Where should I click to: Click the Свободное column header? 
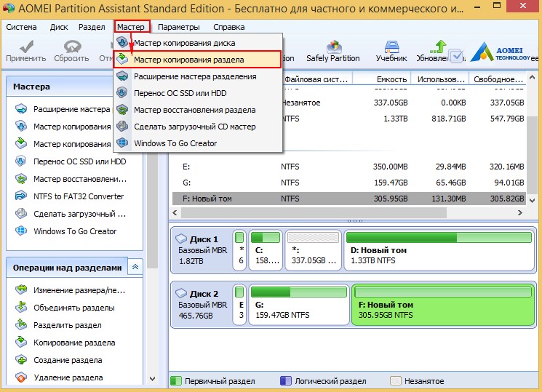click(x=498, y=79)
